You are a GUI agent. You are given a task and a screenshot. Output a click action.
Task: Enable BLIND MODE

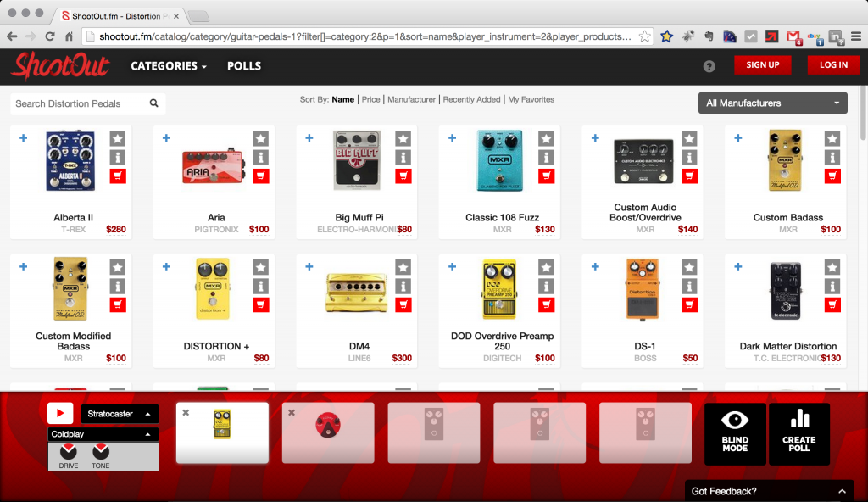click(735, 434)
